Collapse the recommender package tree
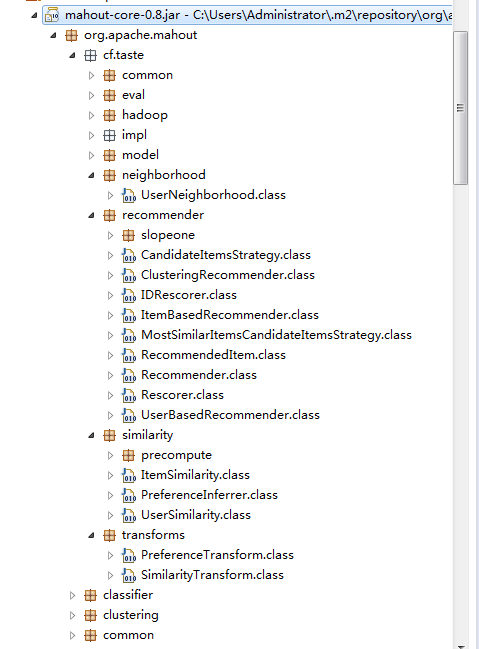This screenshot has width=479, height=649. coord(91,215)
